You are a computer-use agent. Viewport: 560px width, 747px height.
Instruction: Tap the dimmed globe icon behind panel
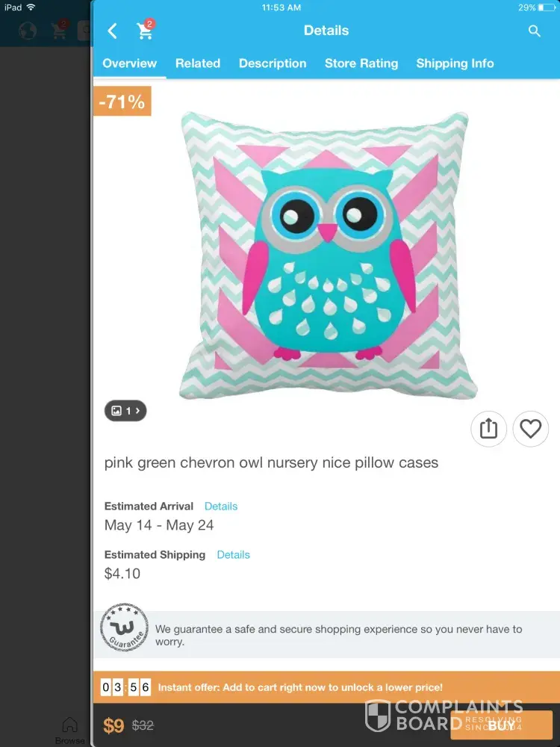28,31
